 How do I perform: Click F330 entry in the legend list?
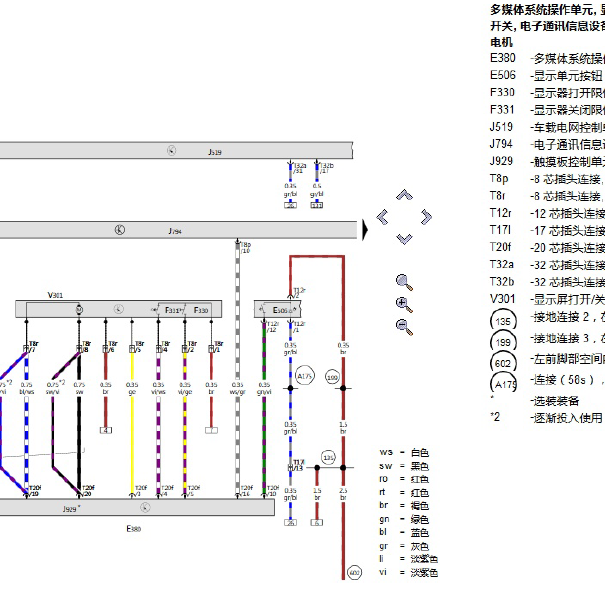547,93
